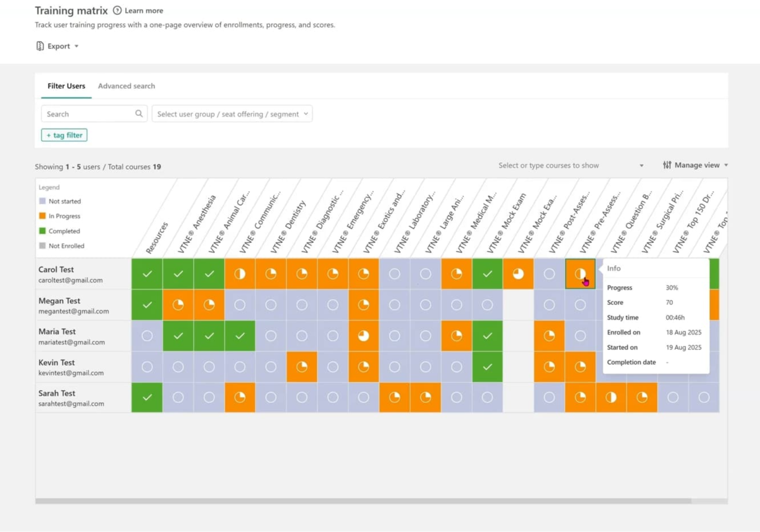
Task: Open the Manage view options
Action: click(x=695, y=165)
